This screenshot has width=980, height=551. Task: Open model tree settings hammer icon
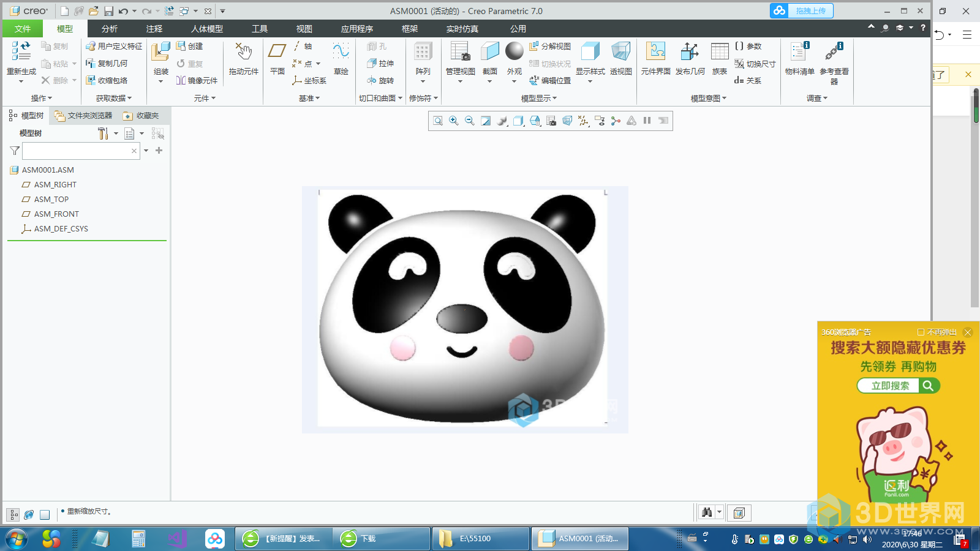(x=103, y=133)
